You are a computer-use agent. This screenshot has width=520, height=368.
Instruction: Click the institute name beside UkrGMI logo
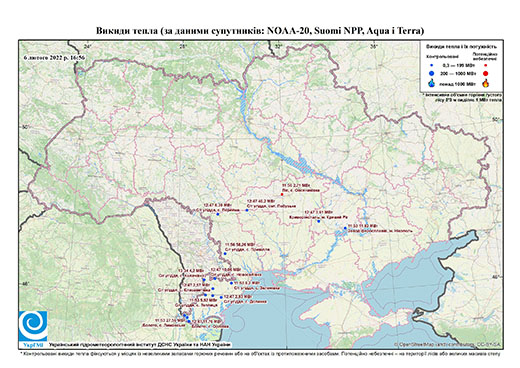point(140,345)
